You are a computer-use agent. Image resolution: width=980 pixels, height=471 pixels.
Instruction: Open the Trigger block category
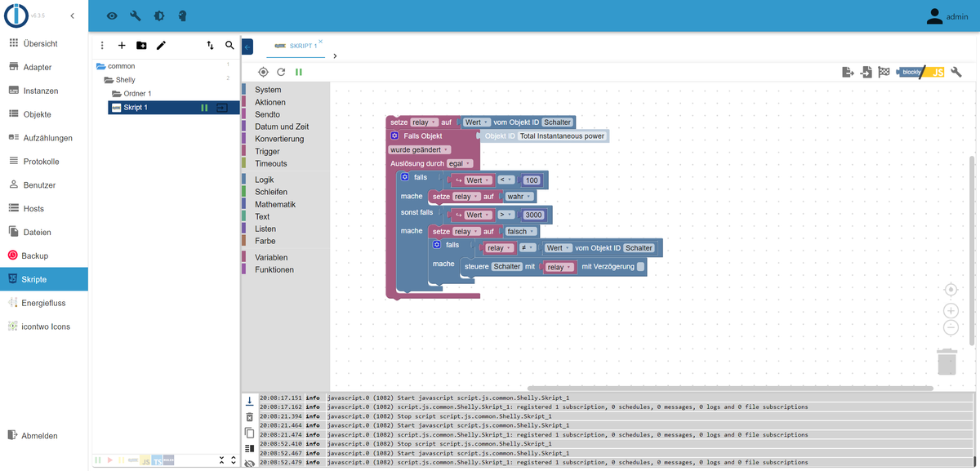click(x=267, y=151)
